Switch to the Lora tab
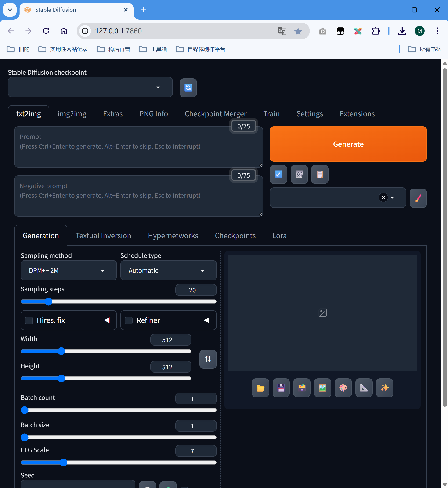448x488 pixels. [279, 236]
